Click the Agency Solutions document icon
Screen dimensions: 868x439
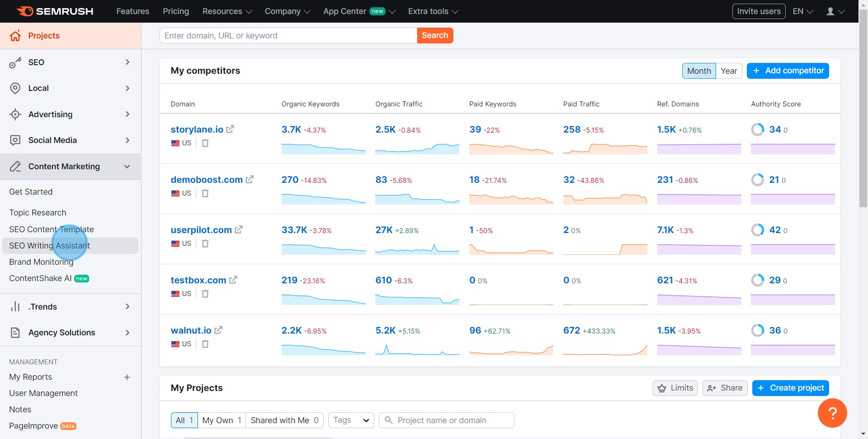pyautogui.click(x=15, y=333)
